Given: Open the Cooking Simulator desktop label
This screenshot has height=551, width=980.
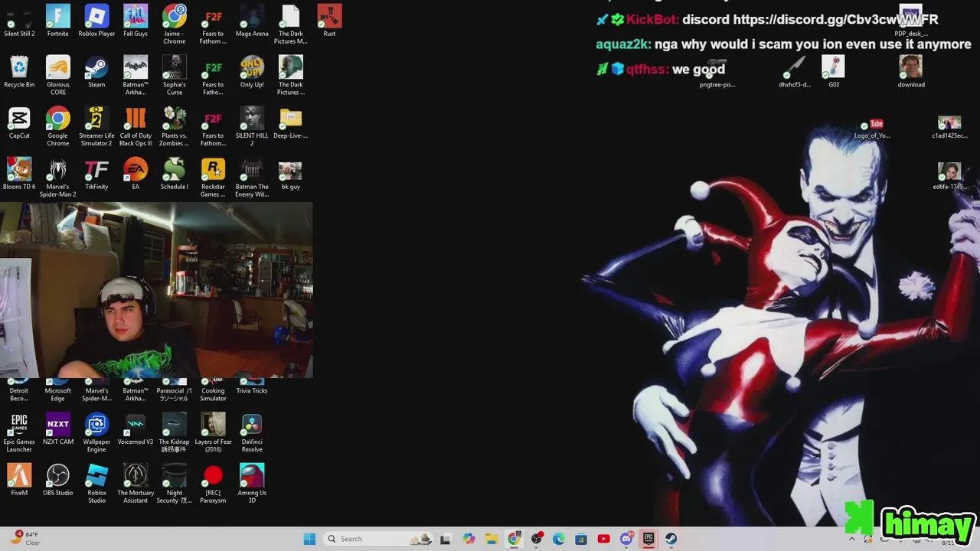Looking at the screenshot, I should (x=213, y=394).
